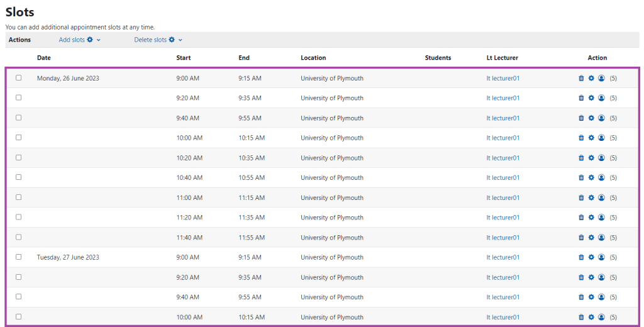Delete the 10:40 AM slot with trash icon
The height and width of the screenshot is (327, 644).
[x=581, y=177]
